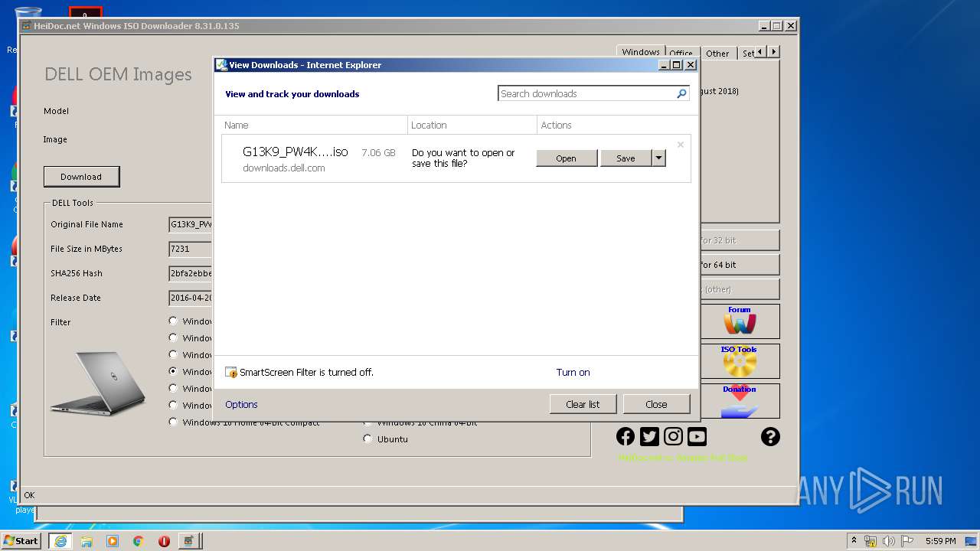Image resolution: width=980 pixels, height=551 pixels.
Task: Click the search magnifier in downloads
Action: point(681,93)
